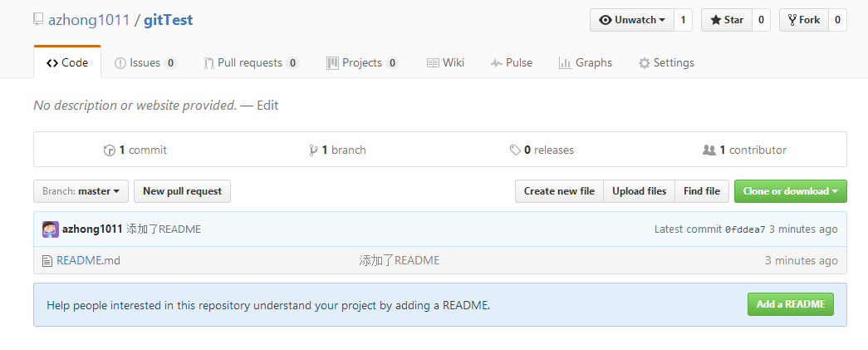
Task: Click commit message in the latest commit bar
Action: 164,229
